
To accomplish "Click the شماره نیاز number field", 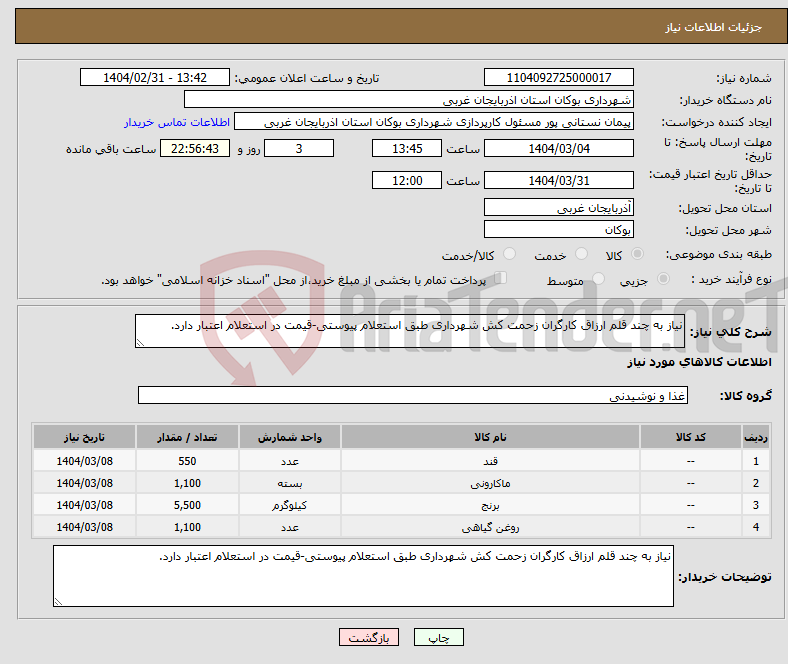I will click(x=558, y=78).
